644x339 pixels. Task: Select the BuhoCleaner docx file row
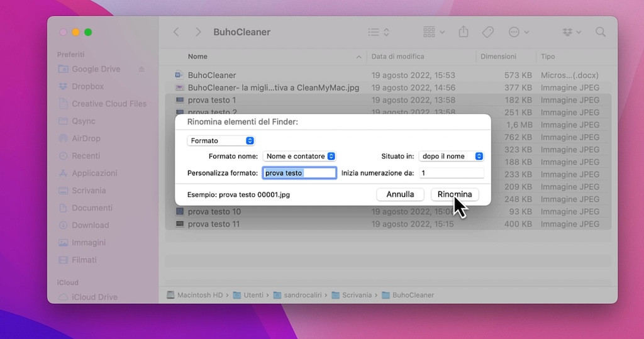tap(388, 75)
